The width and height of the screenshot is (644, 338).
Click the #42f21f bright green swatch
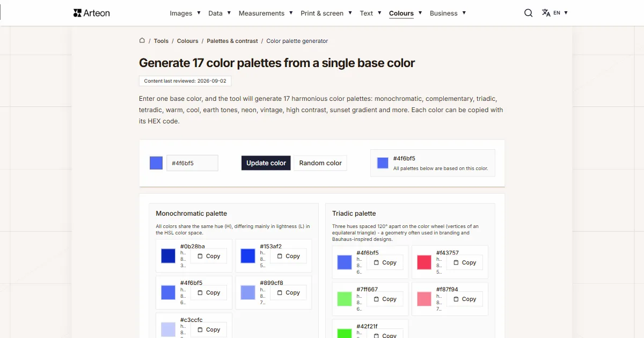[x=345, y=334]
